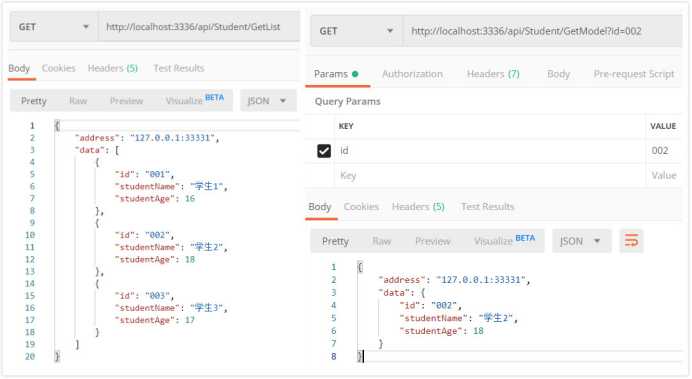Uncheck the id query param checkbox
692x379 pixels.
[x=324, y=151]
